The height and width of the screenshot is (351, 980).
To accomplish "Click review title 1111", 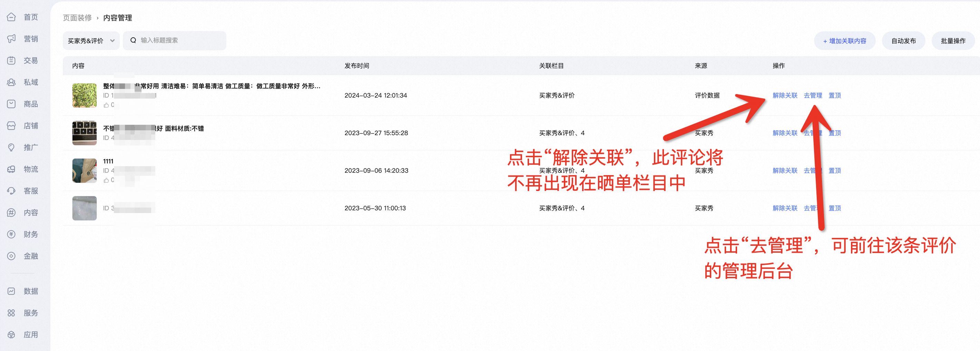I will pos(108,161).
